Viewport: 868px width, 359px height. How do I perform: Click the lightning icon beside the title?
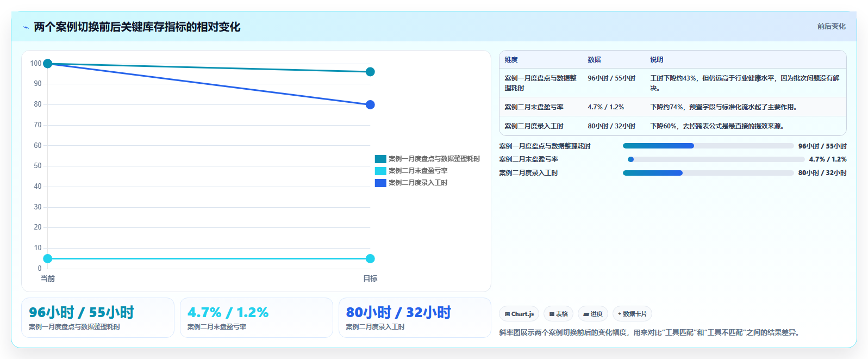26,27
